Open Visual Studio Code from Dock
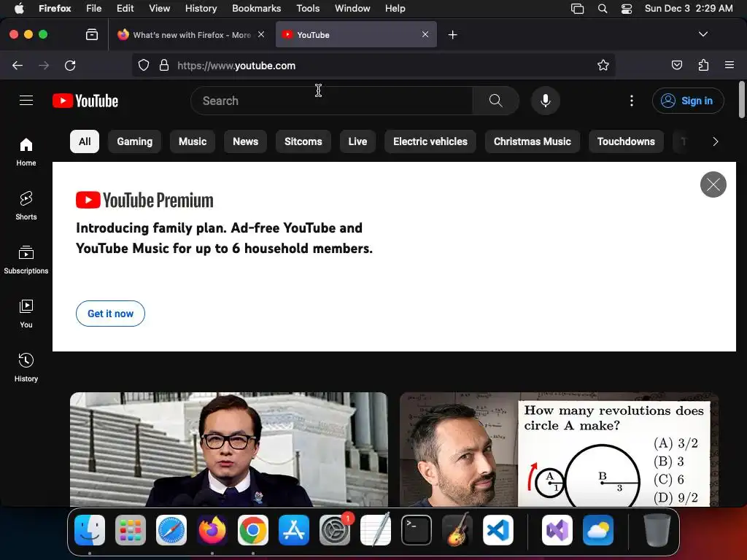 pyautogui.click(x=498, y=530)
